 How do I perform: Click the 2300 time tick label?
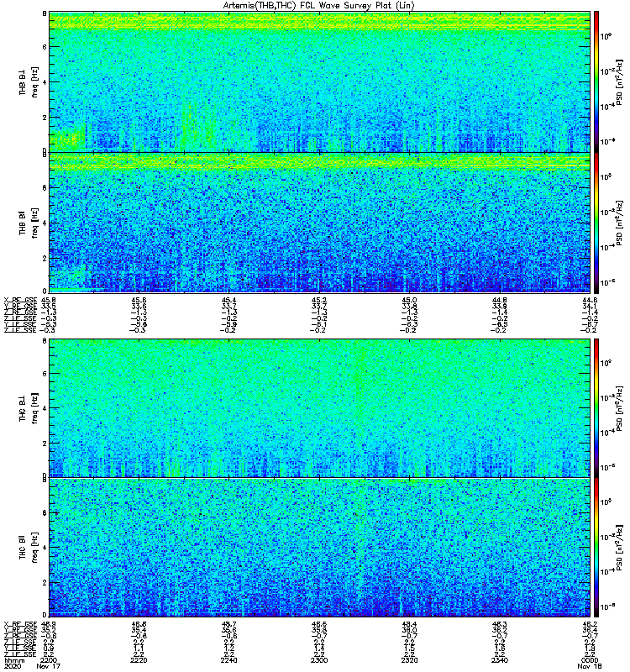click(319, 660)
